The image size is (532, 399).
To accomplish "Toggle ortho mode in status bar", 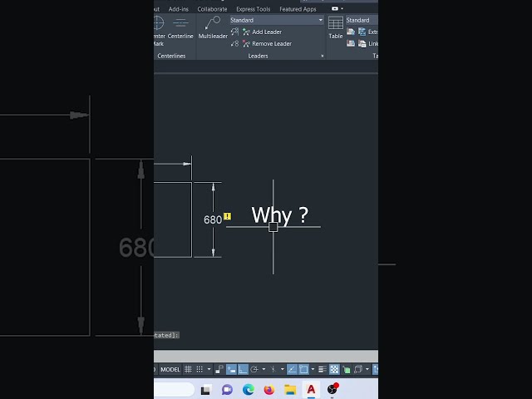I will tap(243, 369).
